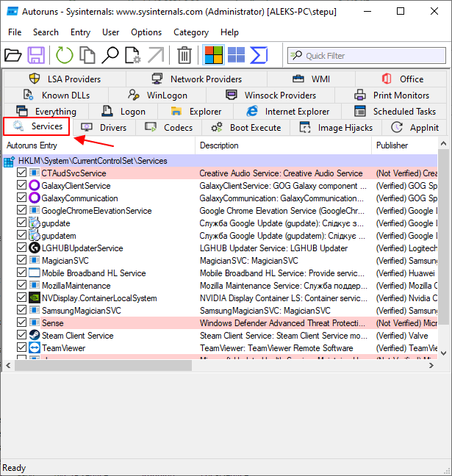Select the HKLM\System\CurrentControlSet\Services registry row
This screenshot has height=476, width=452.
[x=220, y=161]
